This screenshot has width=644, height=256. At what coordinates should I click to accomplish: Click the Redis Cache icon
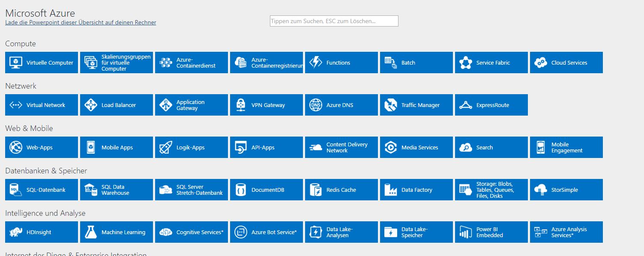(x=316, y=190)
